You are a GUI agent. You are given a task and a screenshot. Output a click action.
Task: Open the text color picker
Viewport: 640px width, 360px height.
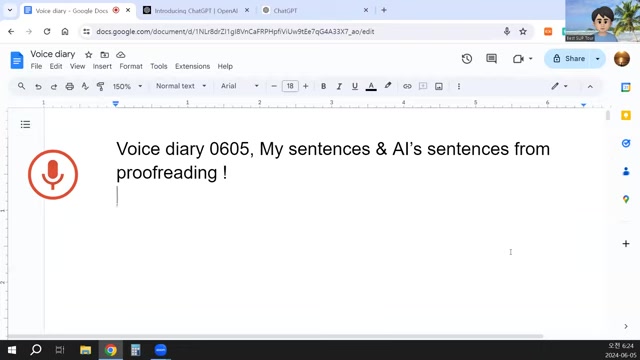pyautogui.click(x=371, y=86)
